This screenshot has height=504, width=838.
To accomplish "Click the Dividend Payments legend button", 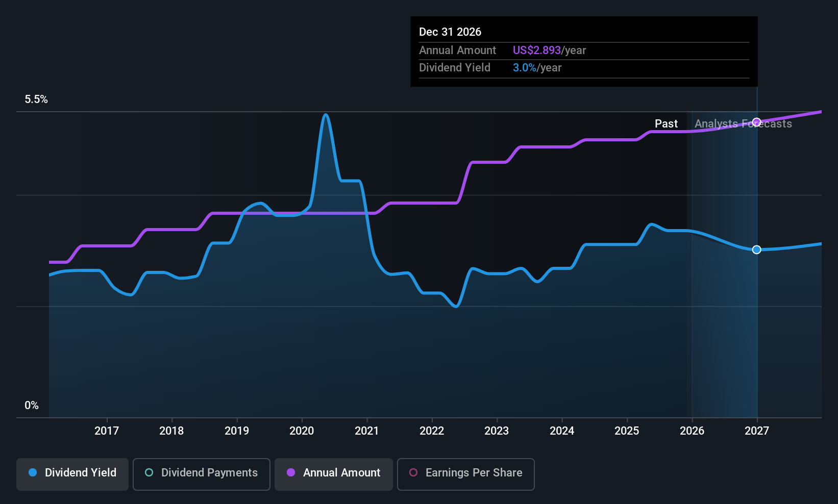I will [201, 473].
